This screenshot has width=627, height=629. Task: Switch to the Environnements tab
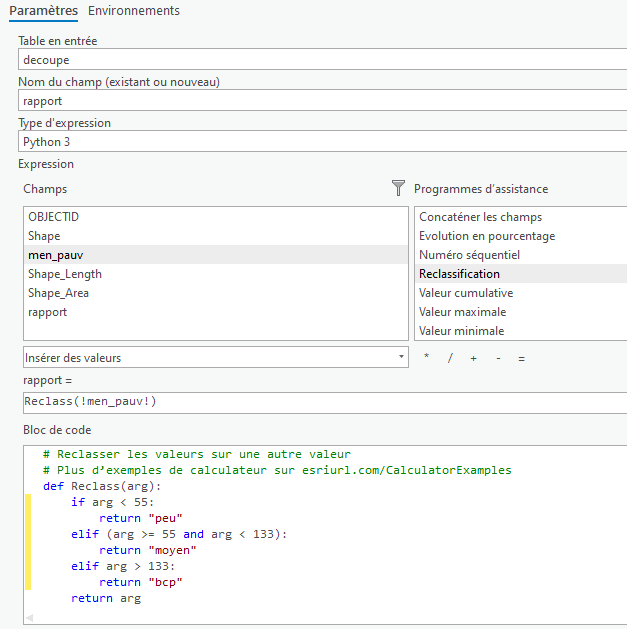click(x=134, y=11)
